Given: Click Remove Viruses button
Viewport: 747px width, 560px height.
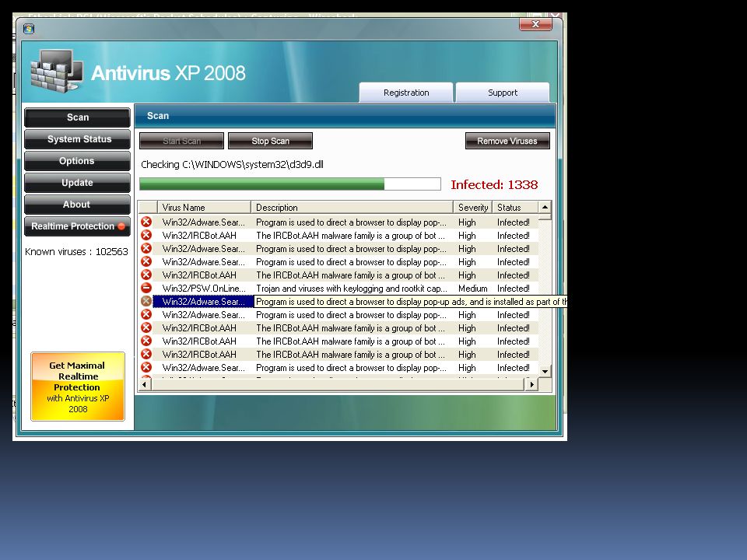Looking at the screenshot, I should coord(507,141).
